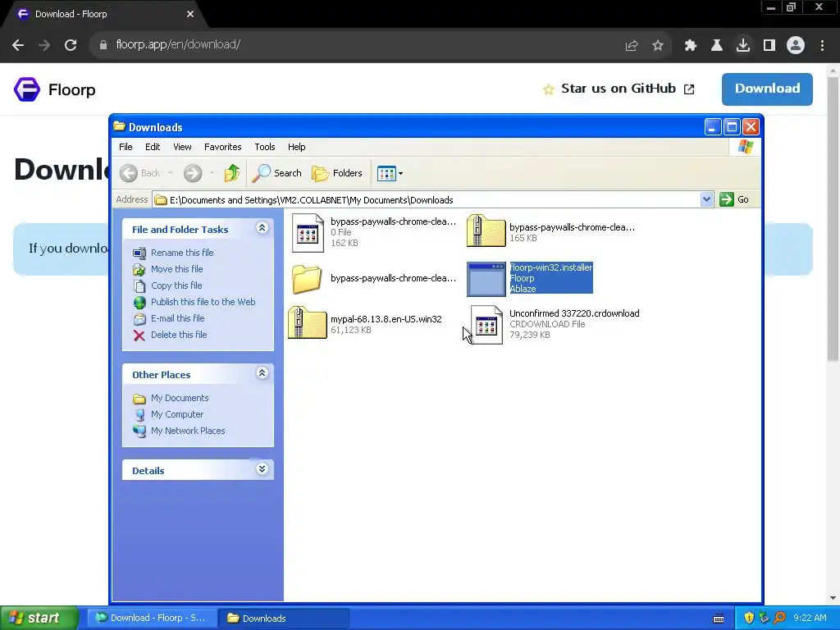Open Forward history dropdown arrow
The width and height of the screenshot is (840, 630).
tap(212, 173)
